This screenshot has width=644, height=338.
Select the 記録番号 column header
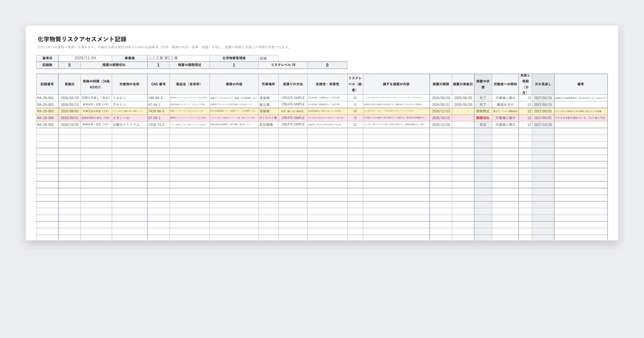(x=47, y=84)
